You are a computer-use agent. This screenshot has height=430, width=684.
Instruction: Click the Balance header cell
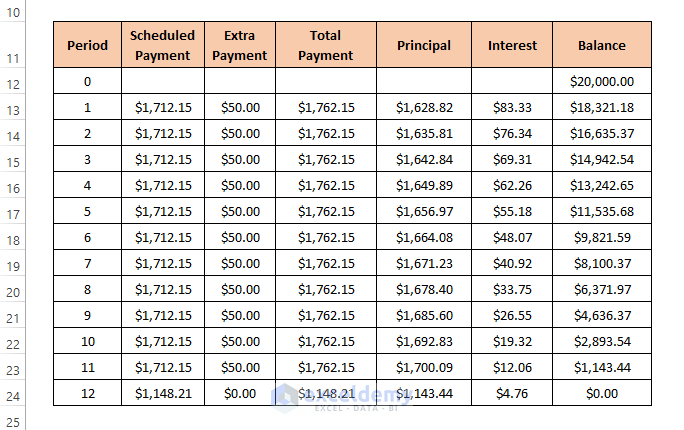click(602, 45)
